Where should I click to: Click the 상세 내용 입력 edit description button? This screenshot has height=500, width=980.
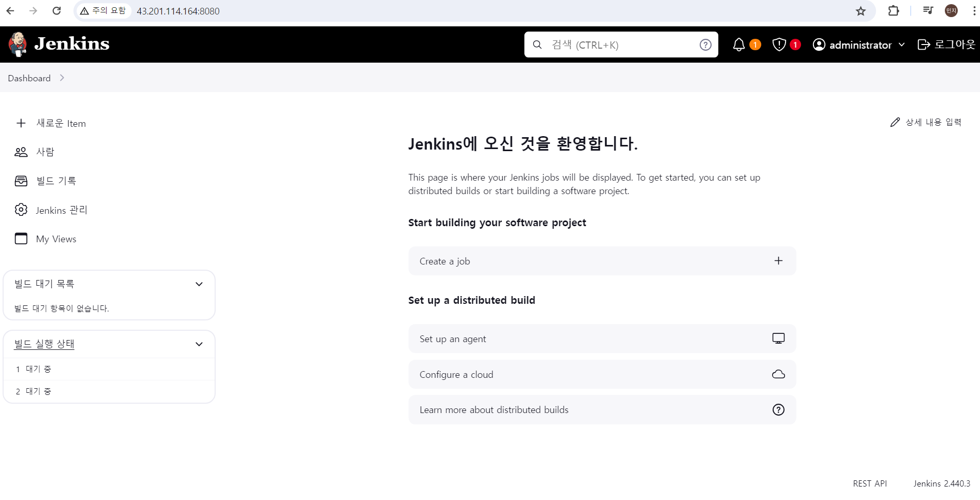click(926, 122)
